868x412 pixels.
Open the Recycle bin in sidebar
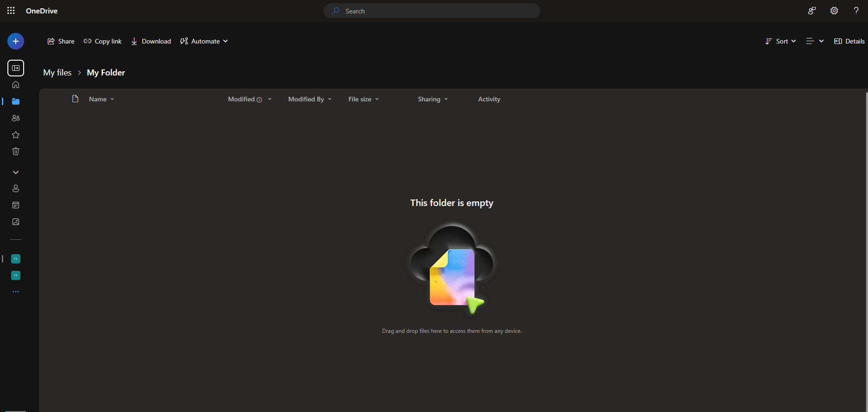(x=16, y=151)
